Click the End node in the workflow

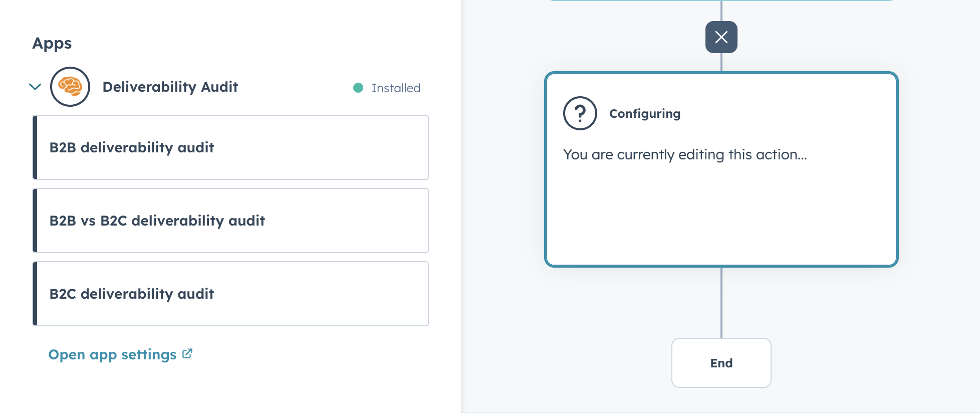coord(721,363)
